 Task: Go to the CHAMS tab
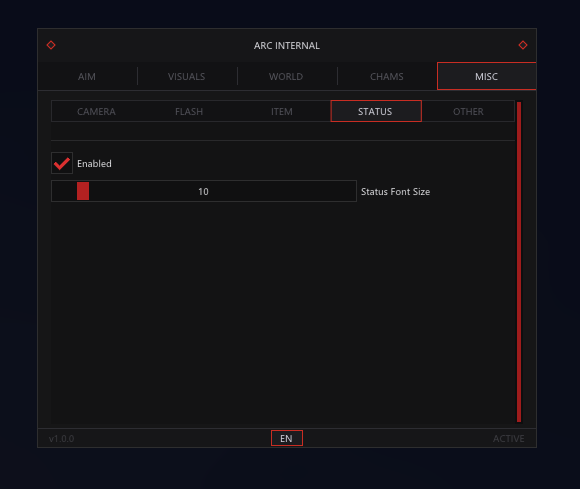click(387, 77)
